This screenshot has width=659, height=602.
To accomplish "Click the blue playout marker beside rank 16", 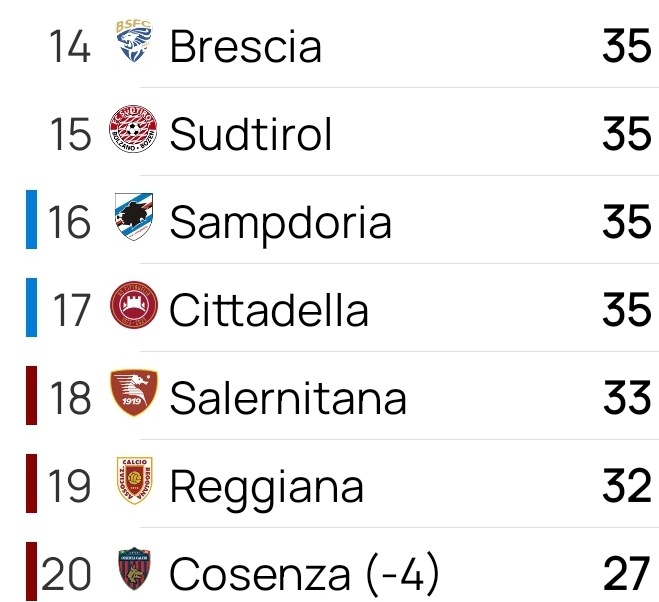I will point(32,219).
